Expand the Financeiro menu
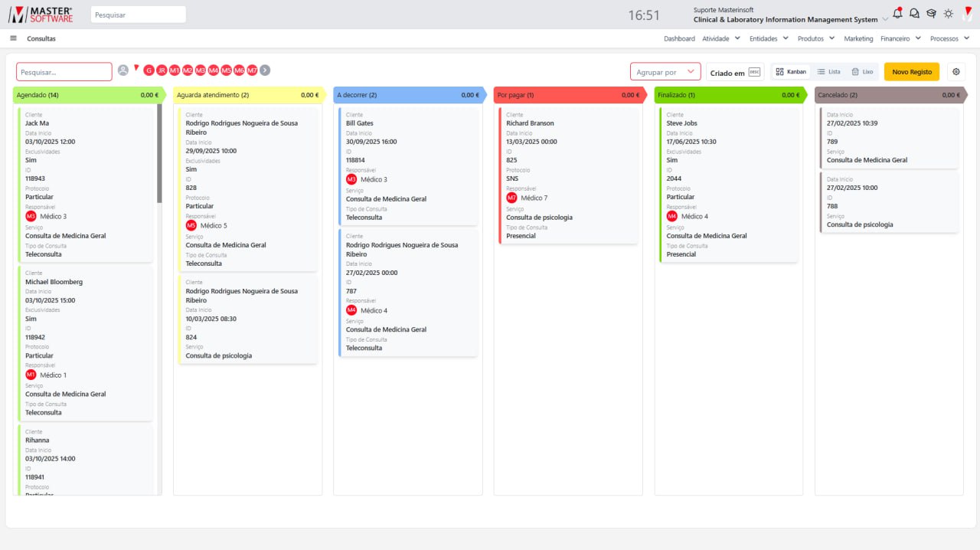This screenshot has height=550, width=980. [x=900, y=38]
